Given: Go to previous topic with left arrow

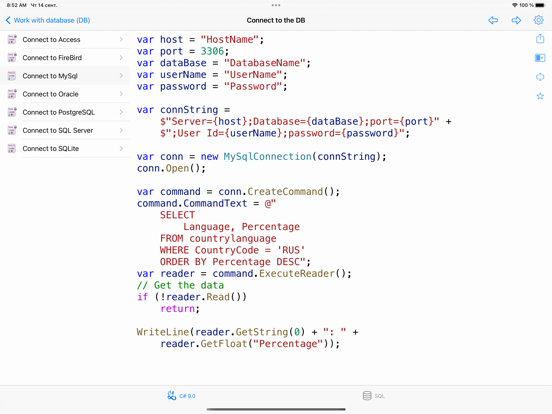Looking at the screenshot, I should pyautogui.click(x=493, y=20).
